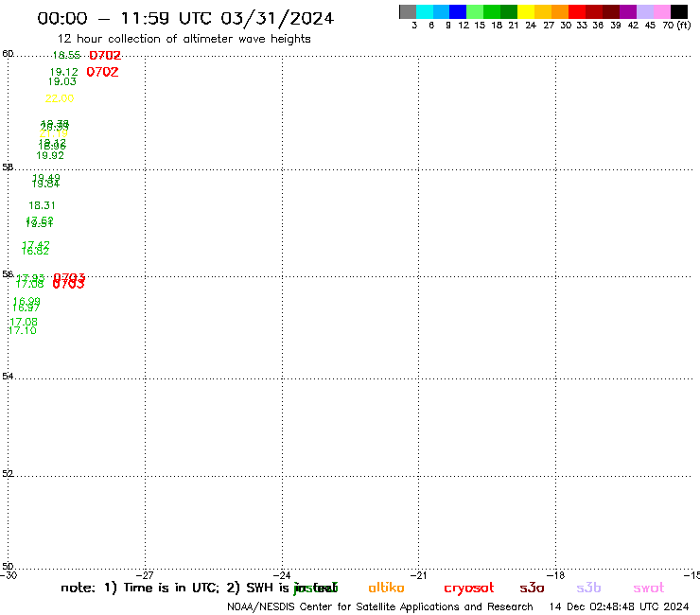The width and height of the screenshot is (700, 615).
Task: Click the chart title date '03/31/2024'
Action: click(x=277, y=18)
